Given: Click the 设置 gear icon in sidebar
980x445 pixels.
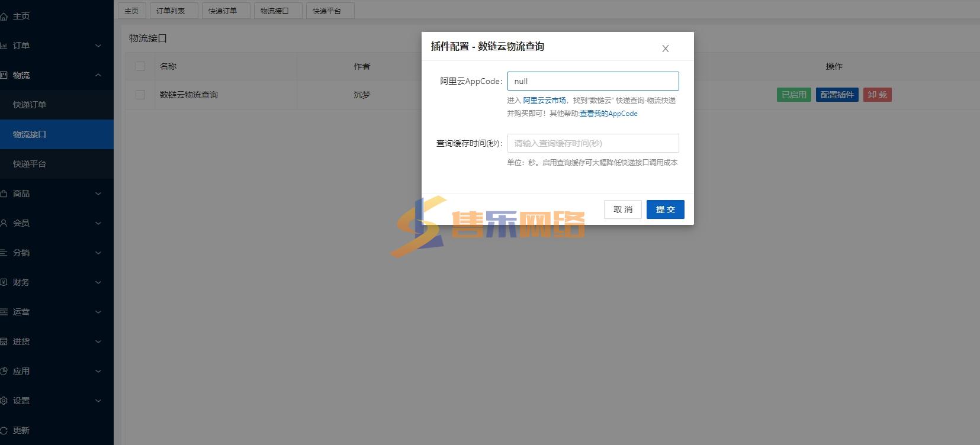Looking at the screenshot, I should pyautogui.click(x=4, y=401).
